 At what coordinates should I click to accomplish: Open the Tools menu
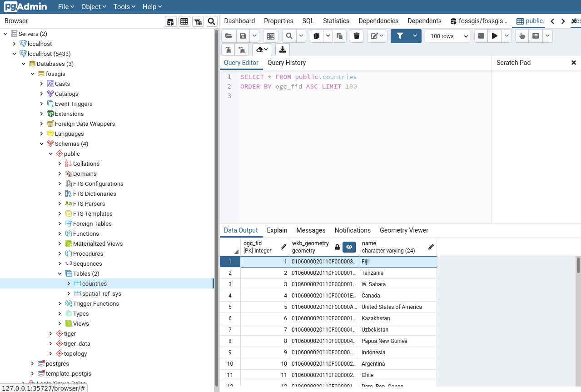point(124,7)
